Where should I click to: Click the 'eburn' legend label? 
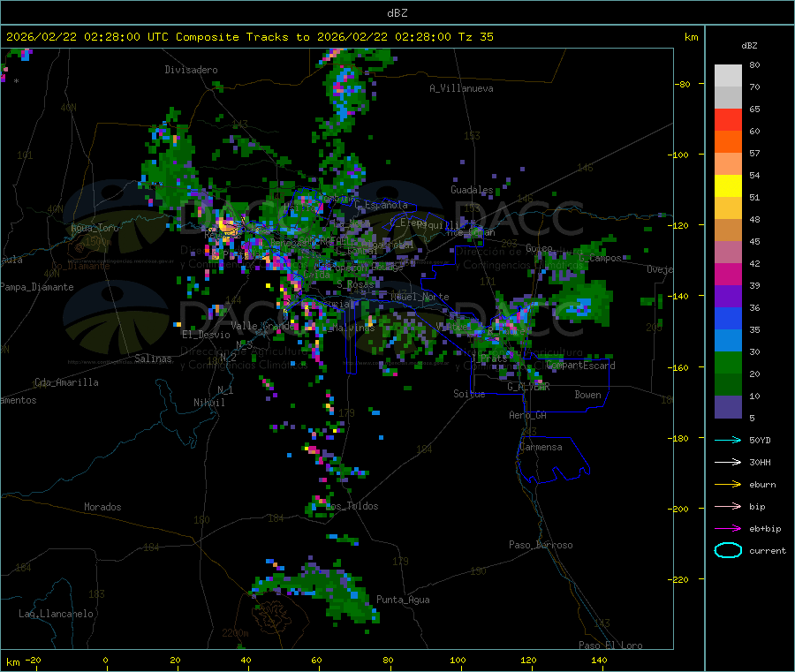click(762, 485)
